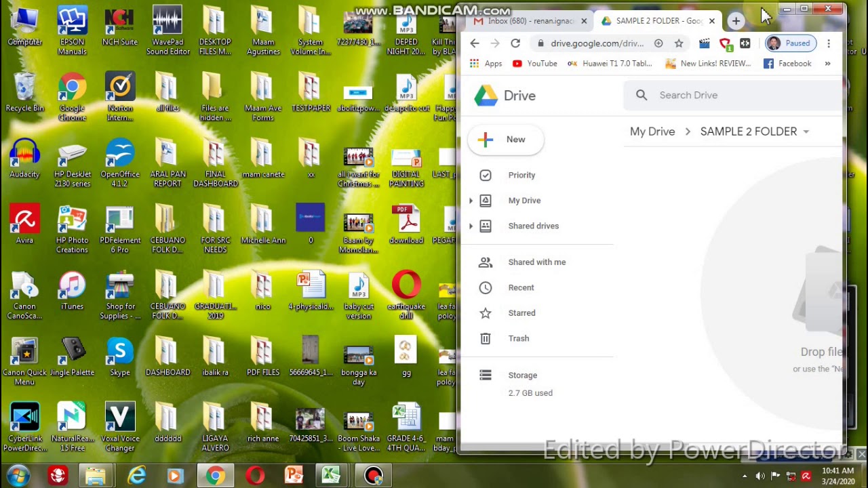
Task: Click the New button in Drive
Action: (x=505, y=140)
